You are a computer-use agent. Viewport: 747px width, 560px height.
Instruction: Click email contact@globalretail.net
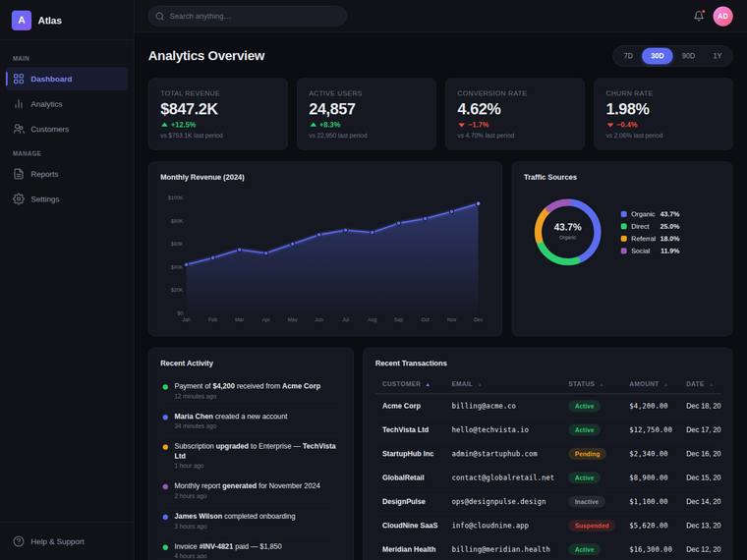click(x=502, y=477)
